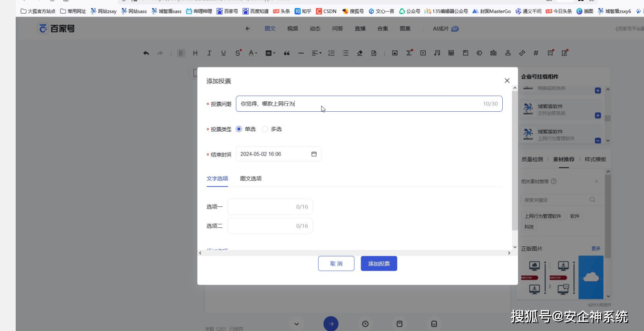Select 上网行为管理软件 keyword tag
Image resolution: width=644 pixels, height=331 pixels.
click(x=543, y=216)
